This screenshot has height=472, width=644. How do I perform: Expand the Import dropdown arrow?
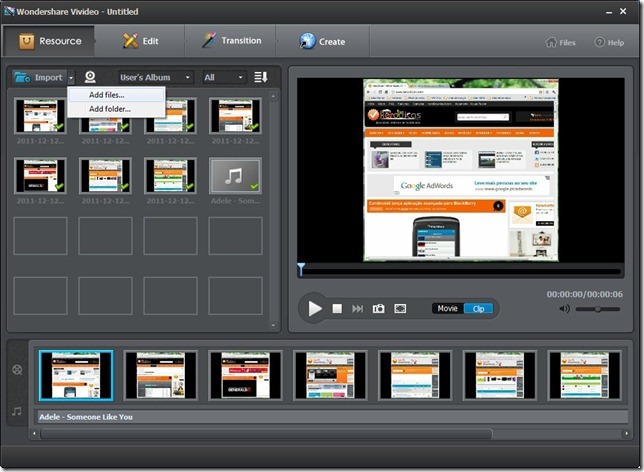[x=71, y=78]
